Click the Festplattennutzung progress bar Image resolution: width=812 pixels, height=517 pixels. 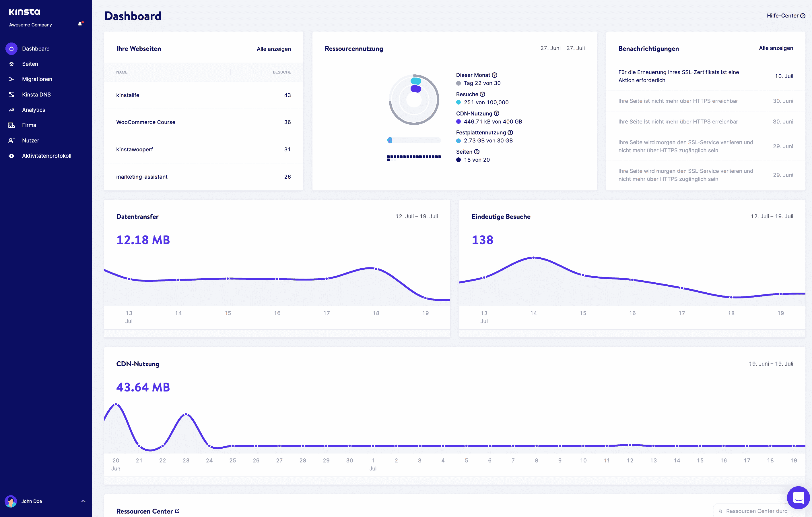(x=414, y=140)
